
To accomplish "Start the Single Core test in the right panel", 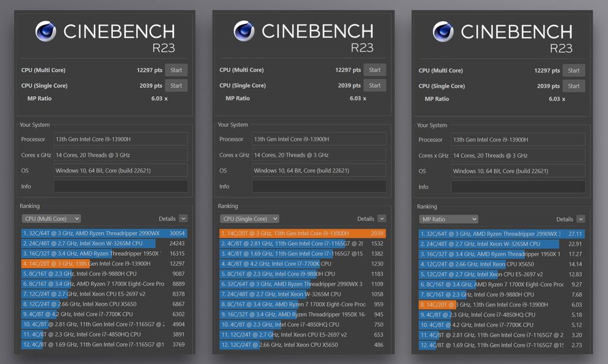I will pyautogui.click(x=573, y=86).
